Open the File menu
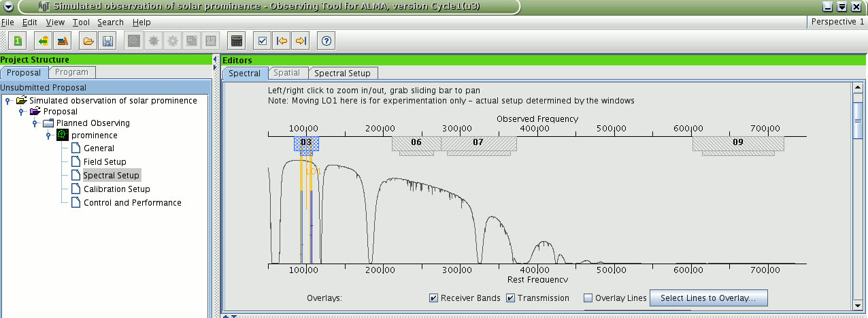868x318 pixels. tap(7, 22)
